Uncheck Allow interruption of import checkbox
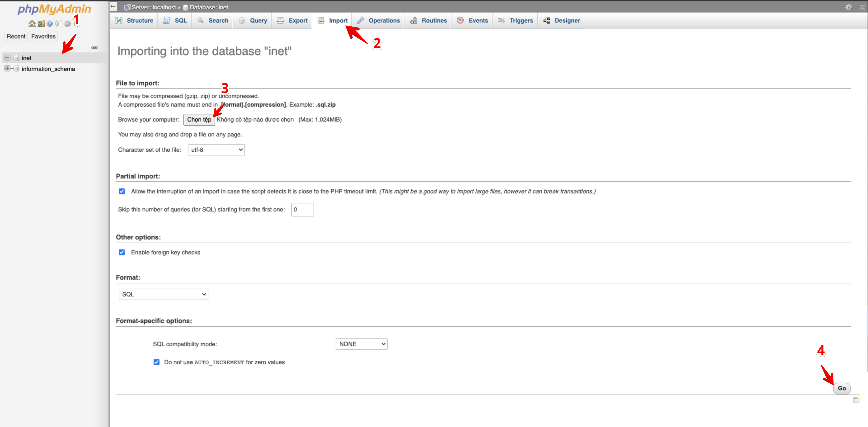Screen dimensions: 868x427 (122, 191)
